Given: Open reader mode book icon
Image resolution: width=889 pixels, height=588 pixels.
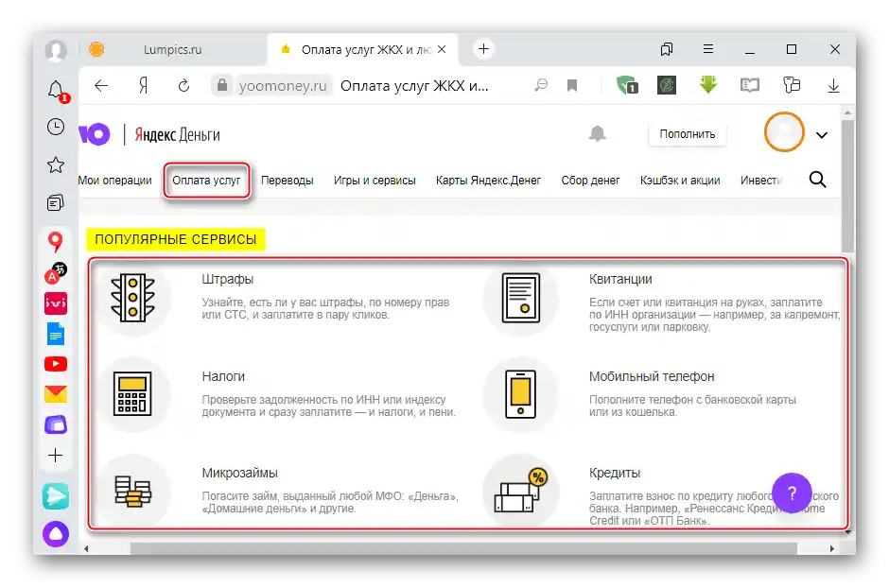Looking at the screenshot, I should [750, 85].
